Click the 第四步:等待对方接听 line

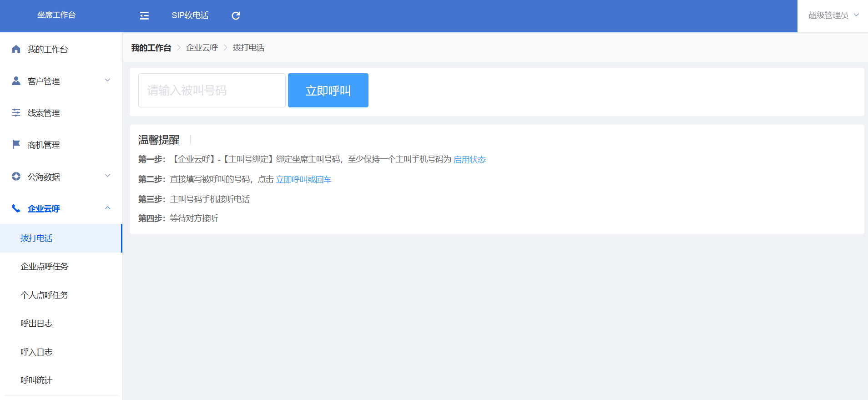178,218
